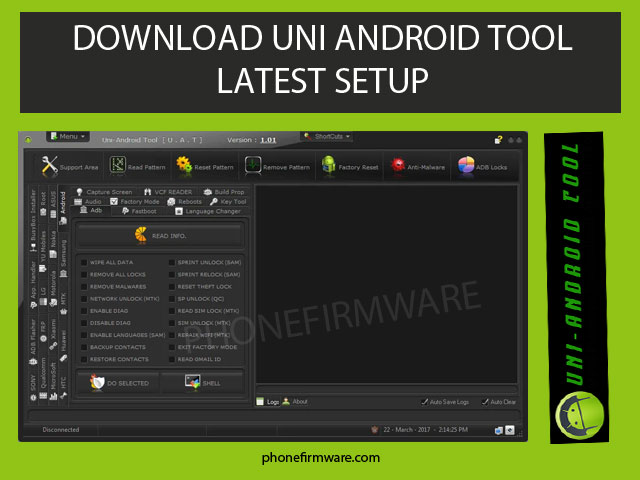Switch to the Fastboot tab

pyautogui.click(x=139, y=211)
